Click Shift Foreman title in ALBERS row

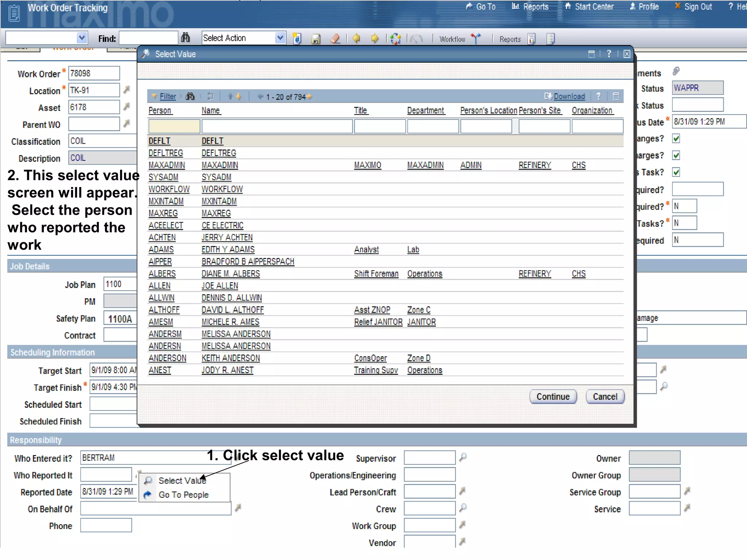(x=376, y=274)
